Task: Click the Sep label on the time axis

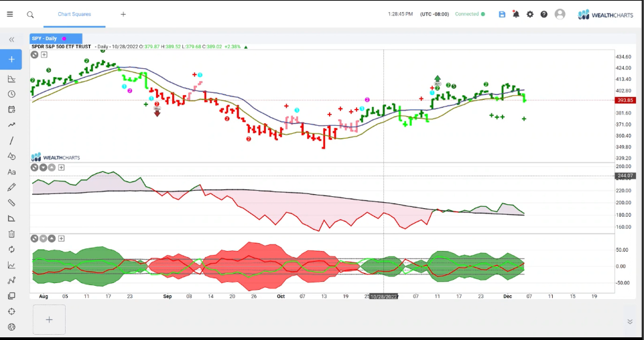Action: coord(168,296)
